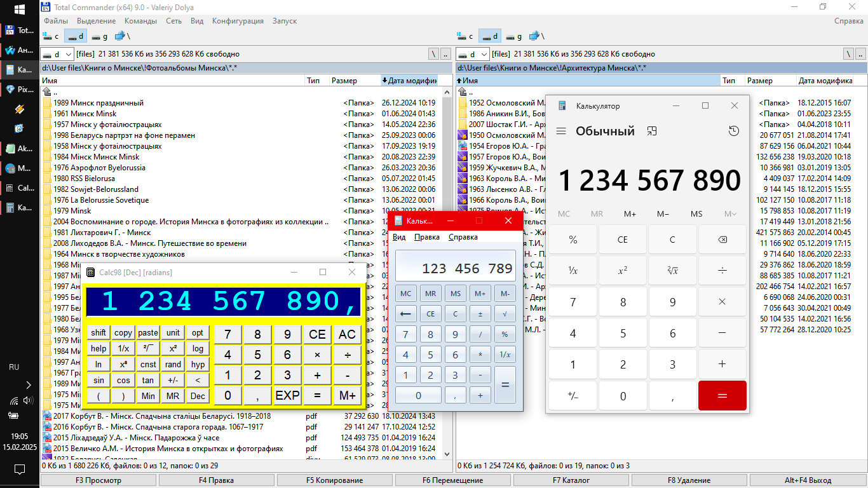The image size is (868, 488).
Task: Select drive c icon in left panel
Action: [x=51, y=36]
